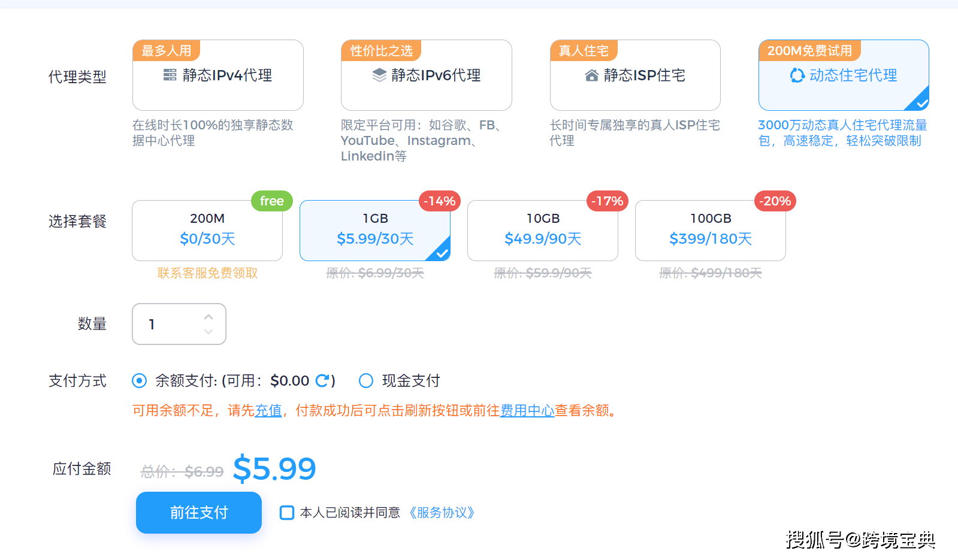Choose the 200M $0/30天 free plan

(x=207, y=231)
